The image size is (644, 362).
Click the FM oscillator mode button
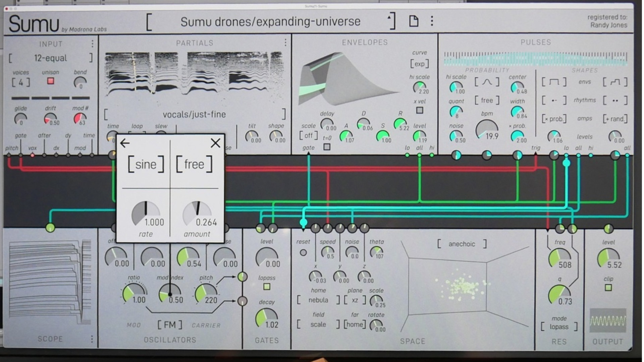[x=170, y=324]
